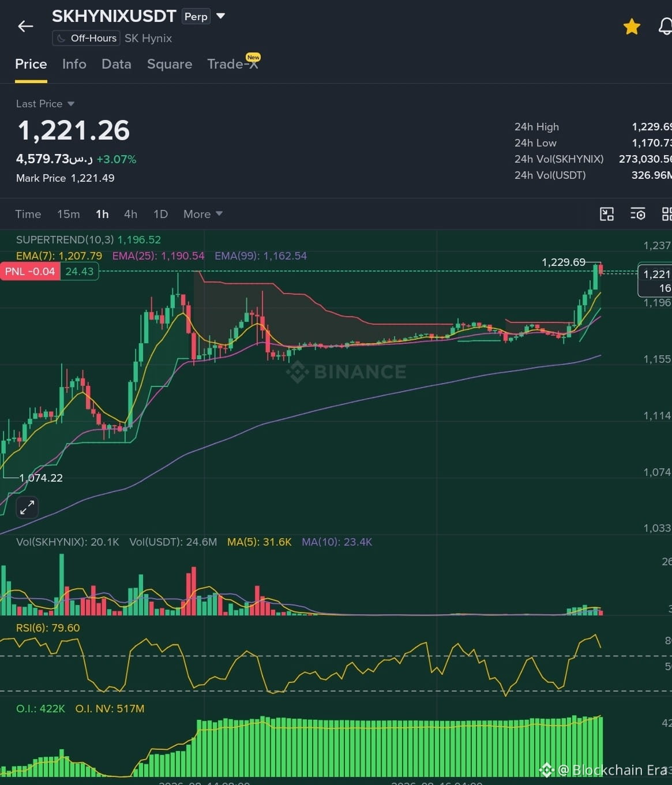Tap the large 1,221.26 last price
The image size is (672, 785).
(74, 131)
